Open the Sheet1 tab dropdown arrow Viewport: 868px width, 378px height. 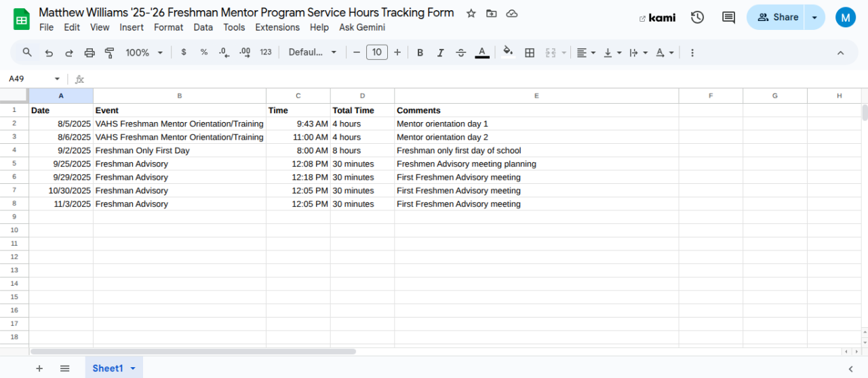pyautogui.click(x=133, y=368)
